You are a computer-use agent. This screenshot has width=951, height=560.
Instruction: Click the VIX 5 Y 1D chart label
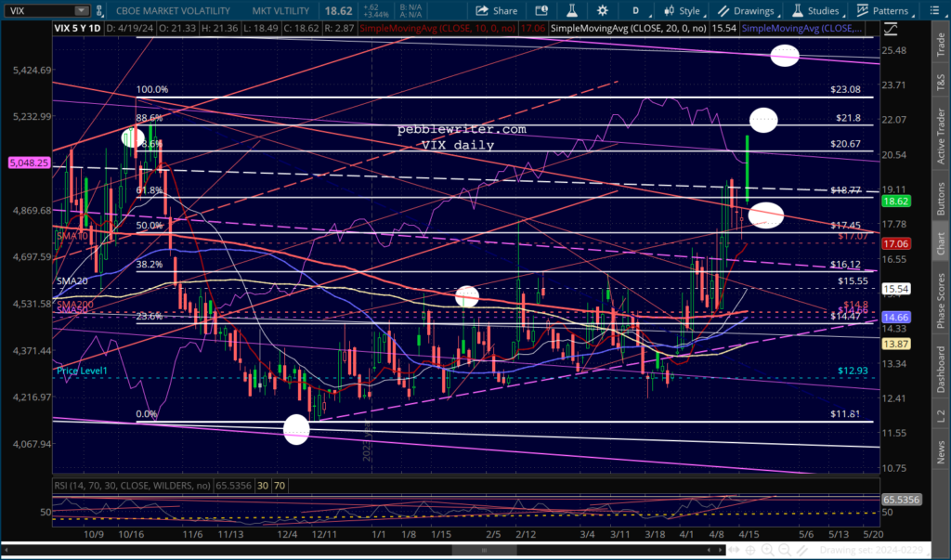[x=77, y=28]
